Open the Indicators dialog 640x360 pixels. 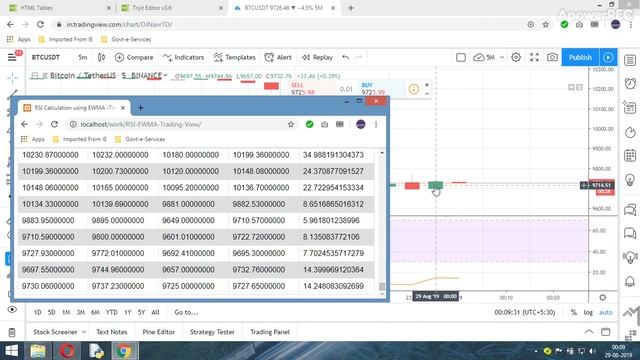tap(183, 58)
